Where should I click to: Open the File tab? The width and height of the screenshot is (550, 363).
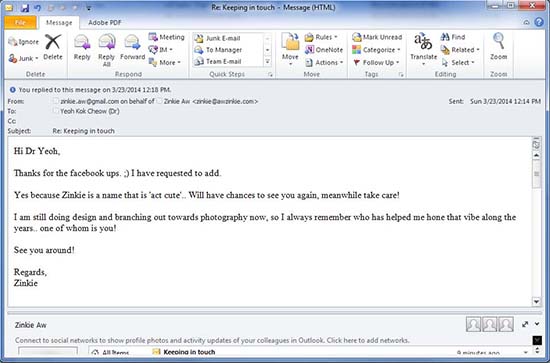point(20,22)
